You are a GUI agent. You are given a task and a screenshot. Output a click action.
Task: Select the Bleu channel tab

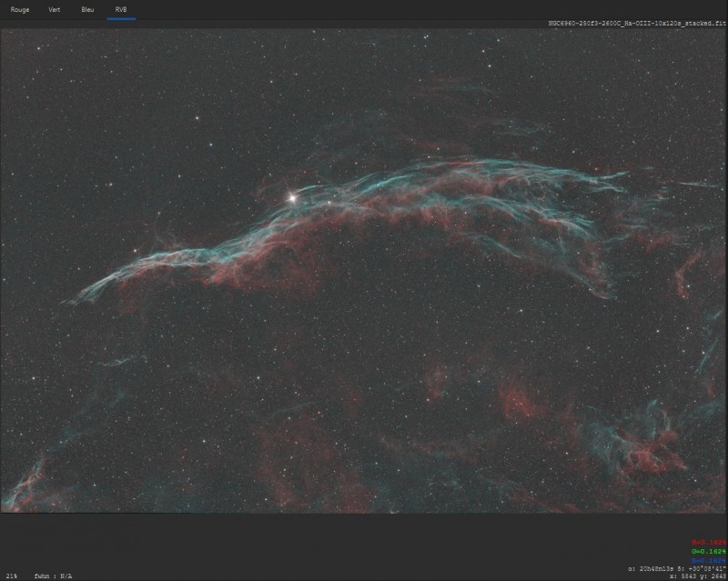coord(87,10)
